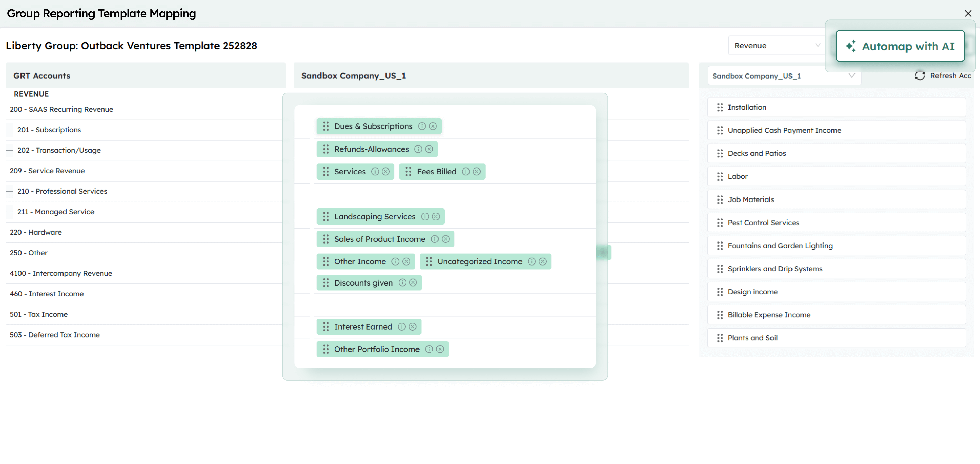The width and height of the screenshot is (980, 464).
Task: Remove the Interest Earned mapping
Action: 413,327
